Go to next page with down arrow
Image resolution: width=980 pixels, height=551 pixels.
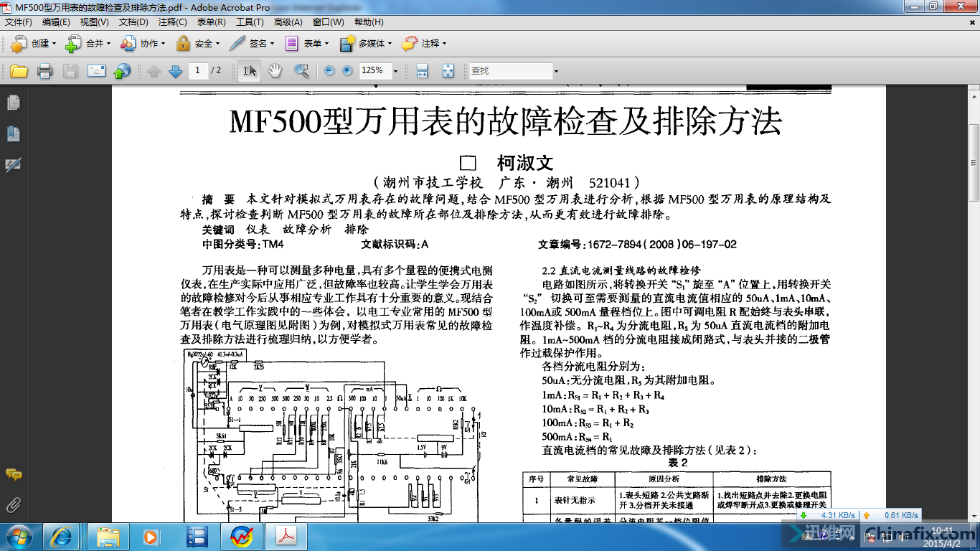175,71
